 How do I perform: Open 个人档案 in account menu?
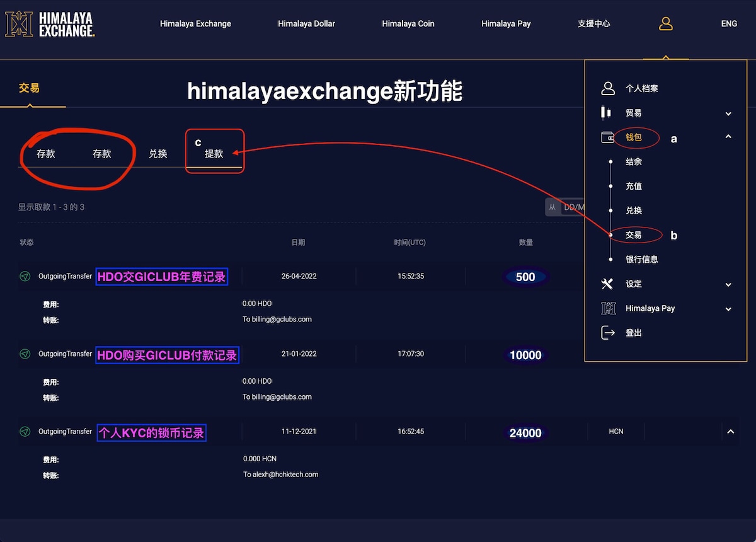click(x=641, y=89)
